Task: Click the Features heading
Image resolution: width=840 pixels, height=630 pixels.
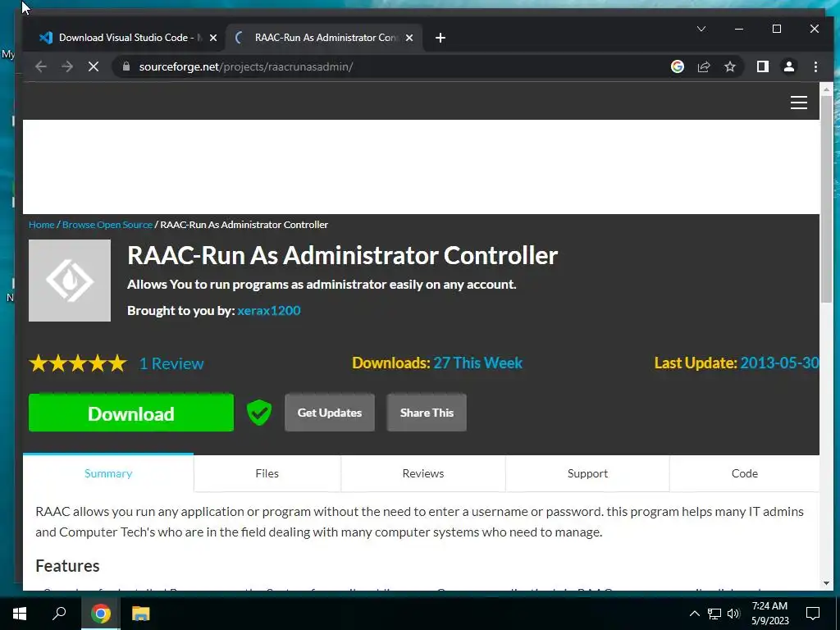Action: pyautogui.click(x=67, y=566)
